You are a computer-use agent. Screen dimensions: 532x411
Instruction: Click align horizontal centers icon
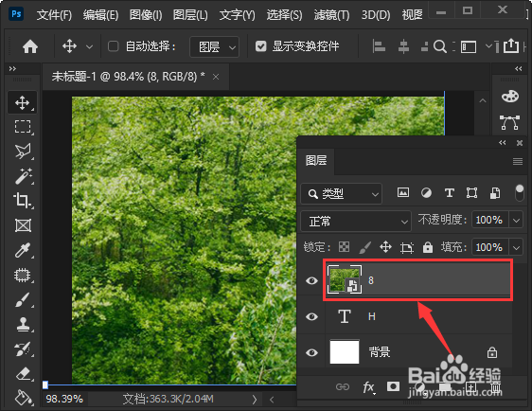403,46
